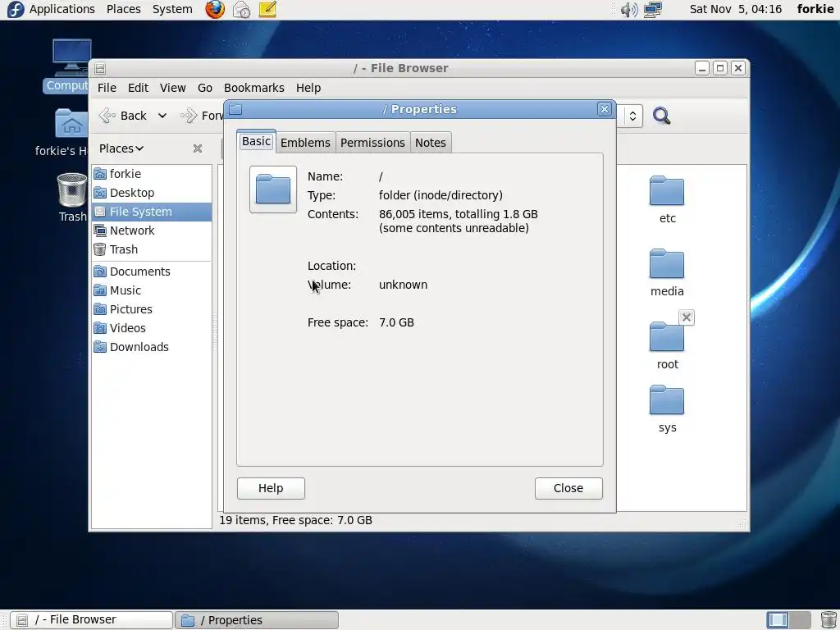This screenshot has height=630, width=840.
Task: Open the mail client panel icon
Action: point(242,9)
